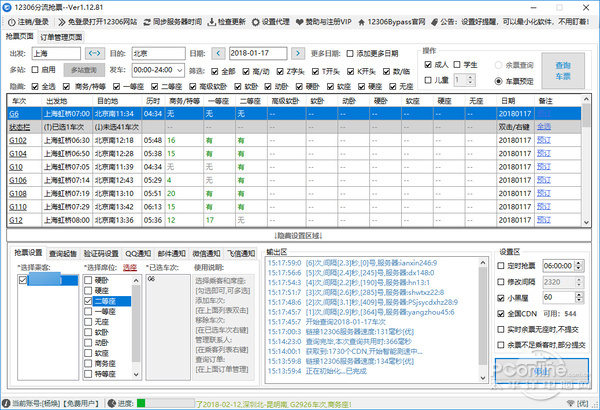Select the 车票预定 radio button
The height and width of the screenshot is (410, 600).
click(498, 81)
